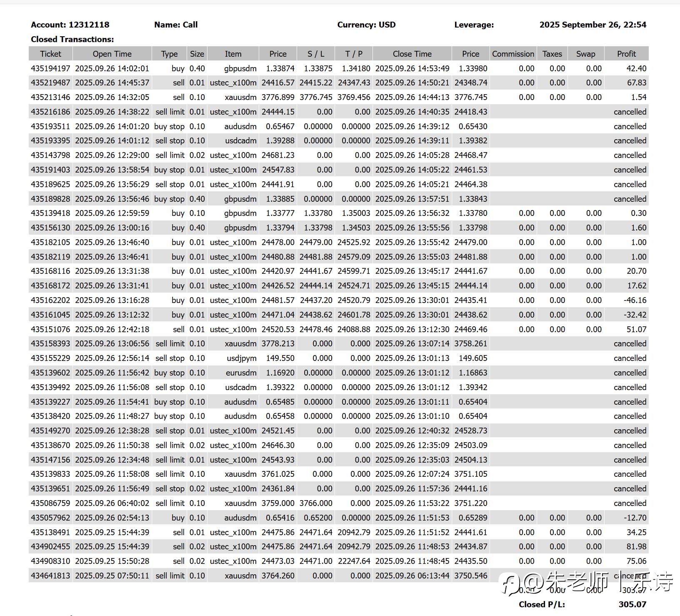The width and height of the screenshot is (680, 616).
Task: Click the profit value 51.07
Action: point(636,329)
